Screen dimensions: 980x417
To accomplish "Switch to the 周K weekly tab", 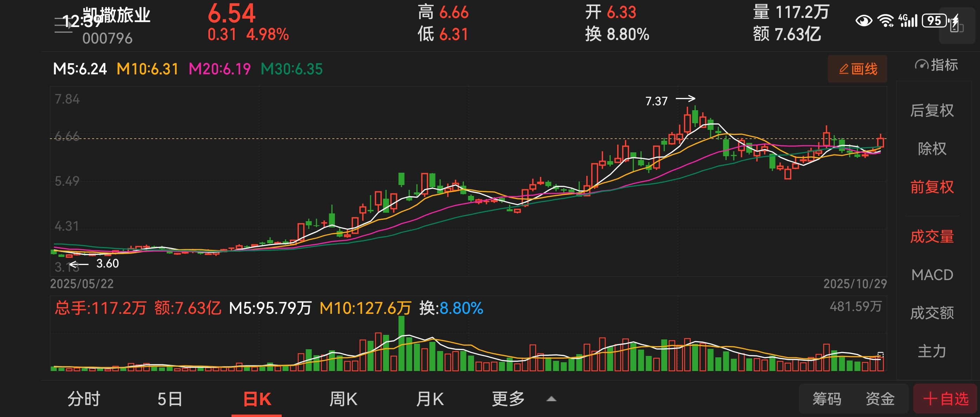I will [x=343, y=399].
